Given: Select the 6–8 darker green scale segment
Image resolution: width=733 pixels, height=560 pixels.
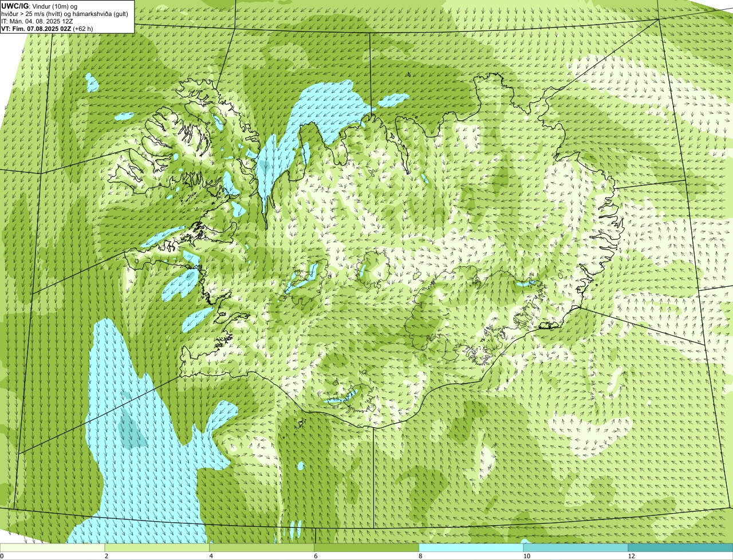Looking at the screenshot, I should coord(366,547).
